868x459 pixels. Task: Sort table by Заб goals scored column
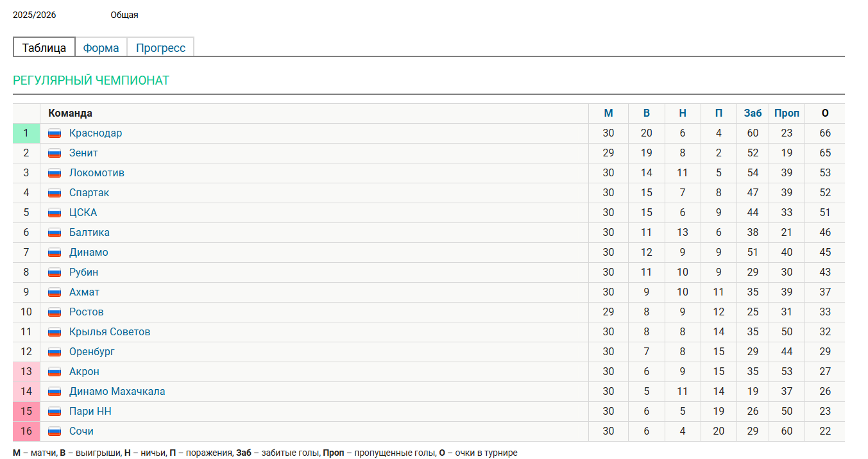tap(753, 113)
